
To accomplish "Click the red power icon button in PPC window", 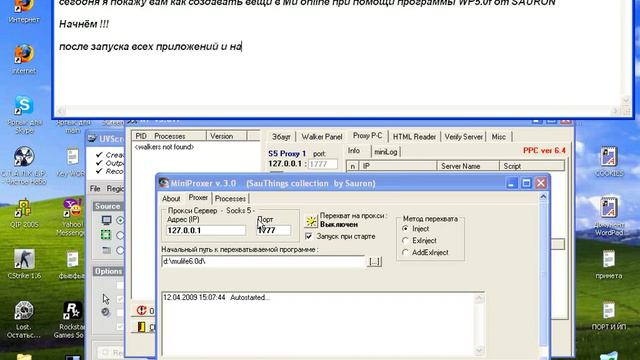I will 141,311.
